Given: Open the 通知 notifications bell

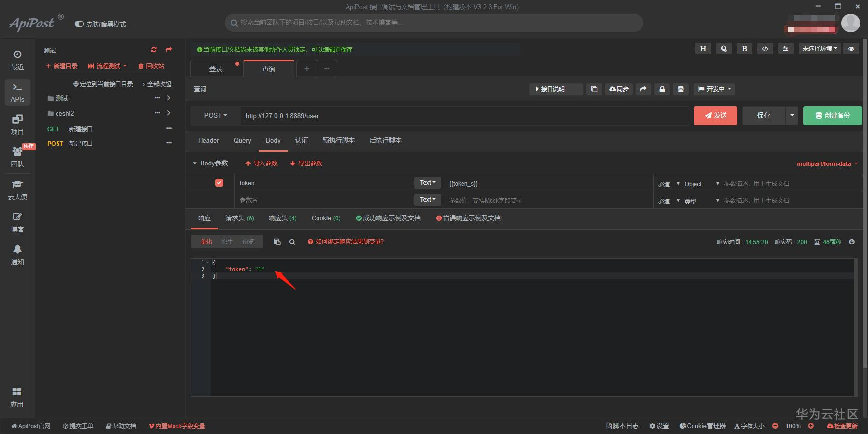Looking at the screenshot, I should 17,255.
